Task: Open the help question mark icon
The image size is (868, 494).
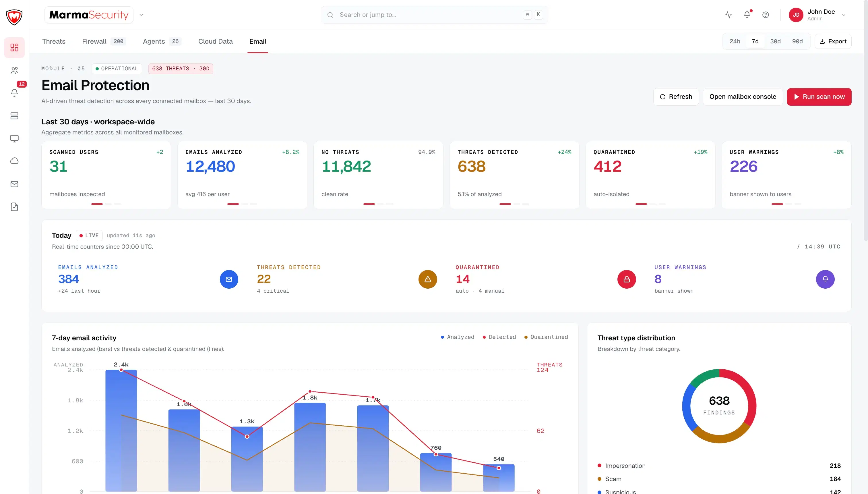Action: (x=766, y=15)
